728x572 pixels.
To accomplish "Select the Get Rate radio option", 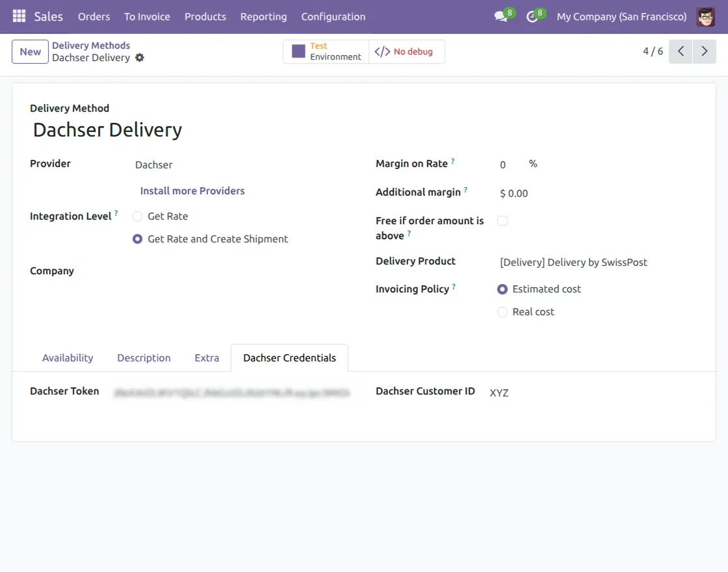I will tap(137, 216).
